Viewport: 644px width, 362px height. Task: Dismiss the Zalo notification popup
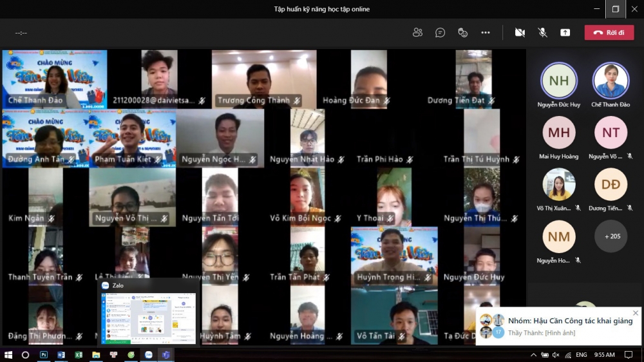click(636, 313)
